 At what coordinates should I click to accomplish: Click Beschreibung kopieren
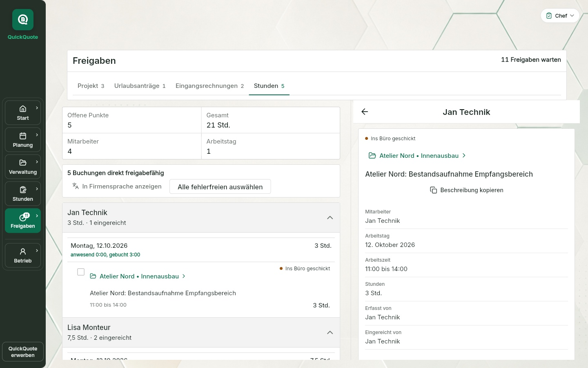point(466,190)
